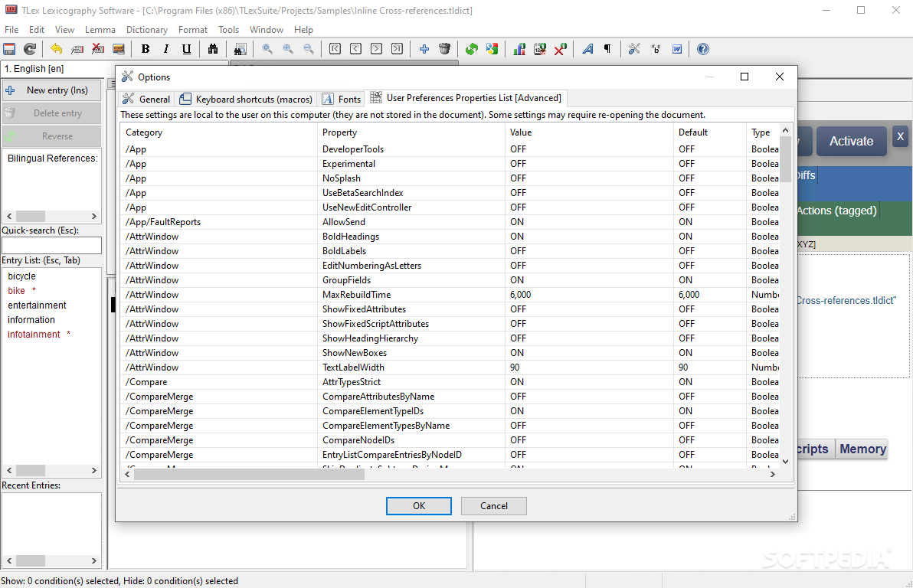
Task: Click the Redo arrow icon in toolbar
Action: point(30,50)
